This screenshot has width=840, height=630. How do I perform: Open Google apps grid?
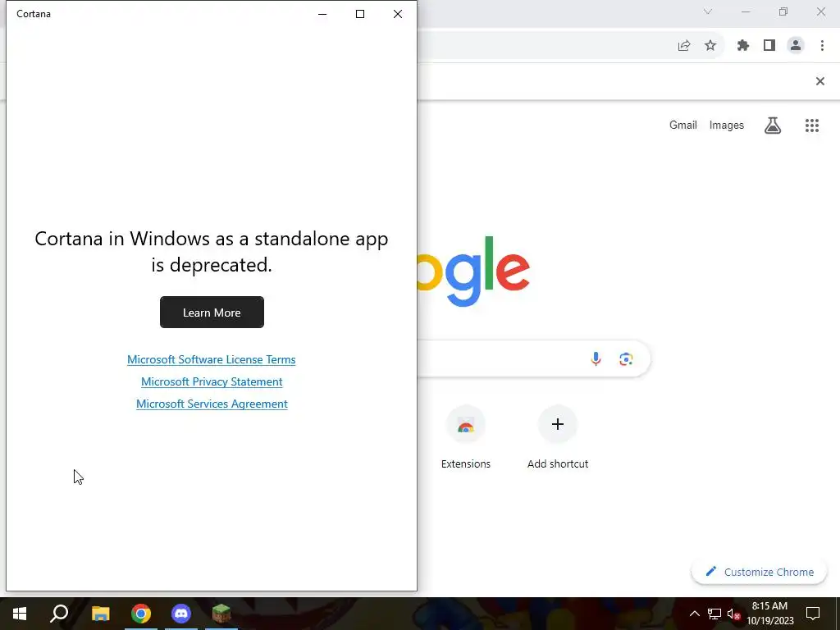pyautogui.click(x=812, y=126)
